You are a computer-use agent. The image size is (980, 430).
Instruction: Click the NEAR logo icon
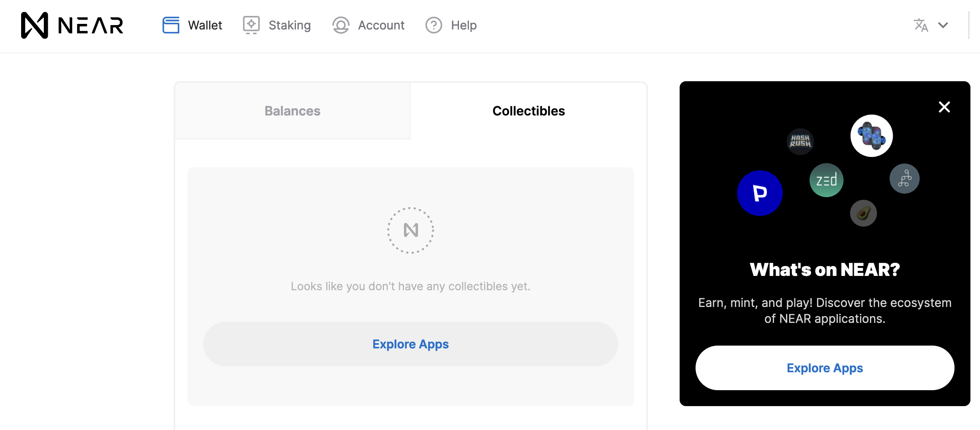click(x=35, y=25)
